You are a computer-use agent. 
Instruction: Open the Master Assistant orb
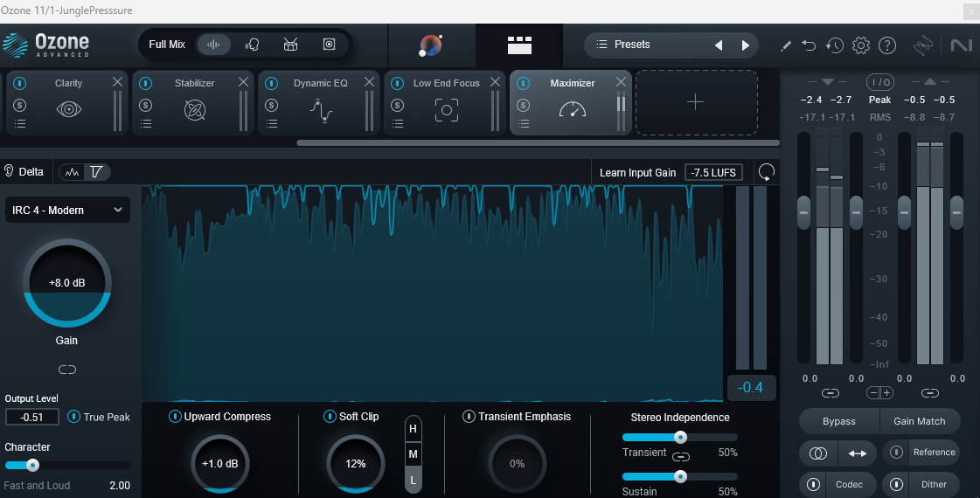coord(431,45)
